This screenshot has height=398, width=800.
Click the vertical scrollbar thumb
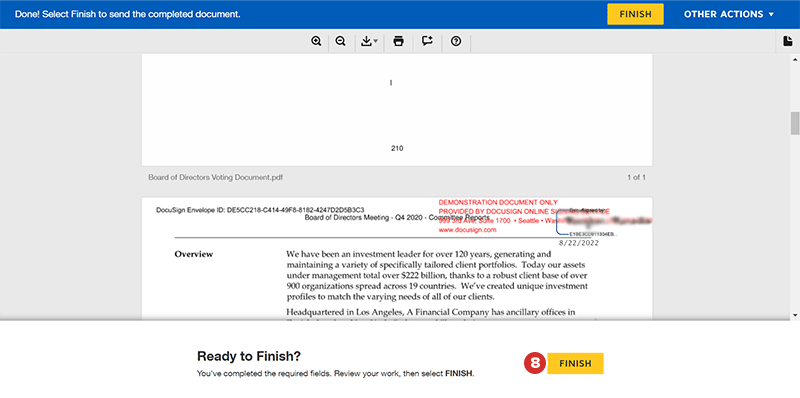point(795,123)
